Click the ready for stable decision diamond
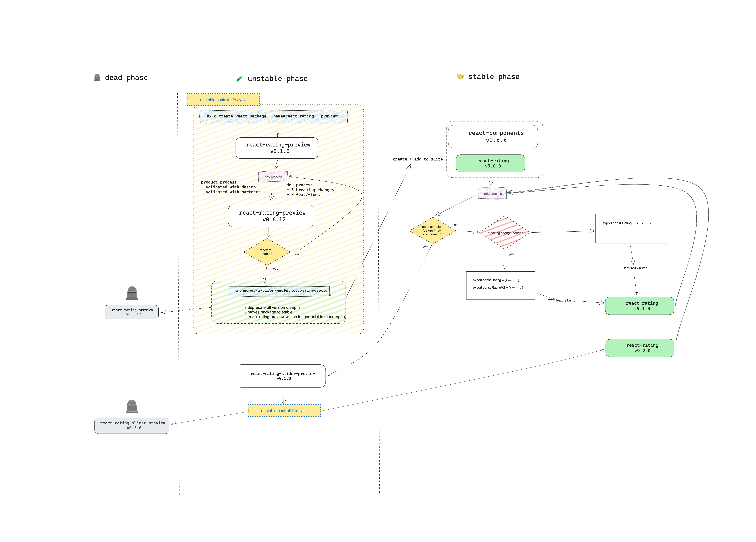This screenshot has width=756, height=542. (x=267, y=251)
